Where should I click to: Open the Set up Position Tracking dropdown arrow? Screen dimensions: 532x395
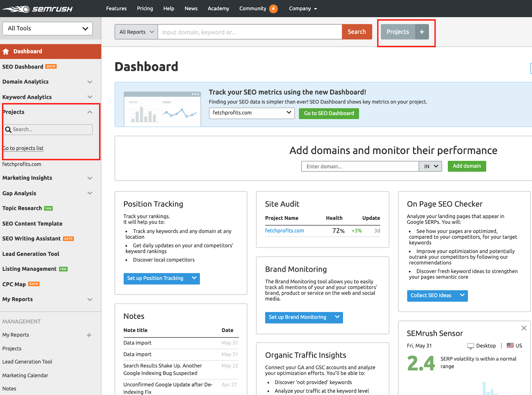(x=194, y=278)
